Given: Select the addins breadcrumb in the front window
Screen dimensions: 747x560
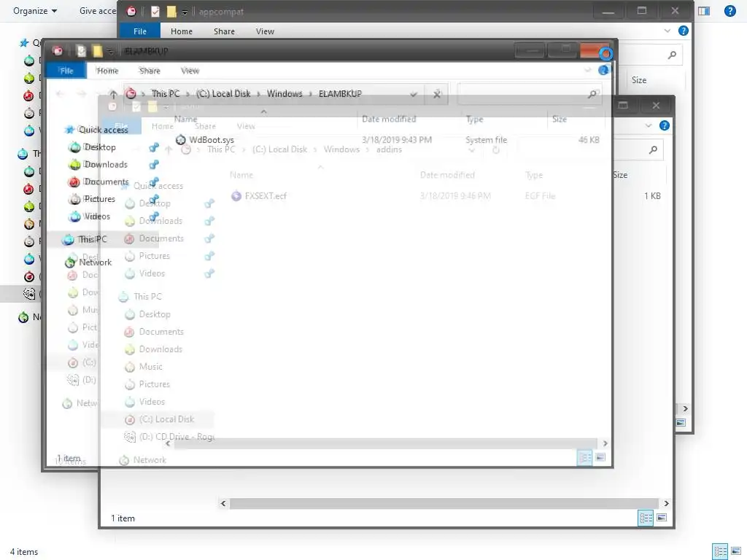Looking at the screenshot, I should pos(389,149).
